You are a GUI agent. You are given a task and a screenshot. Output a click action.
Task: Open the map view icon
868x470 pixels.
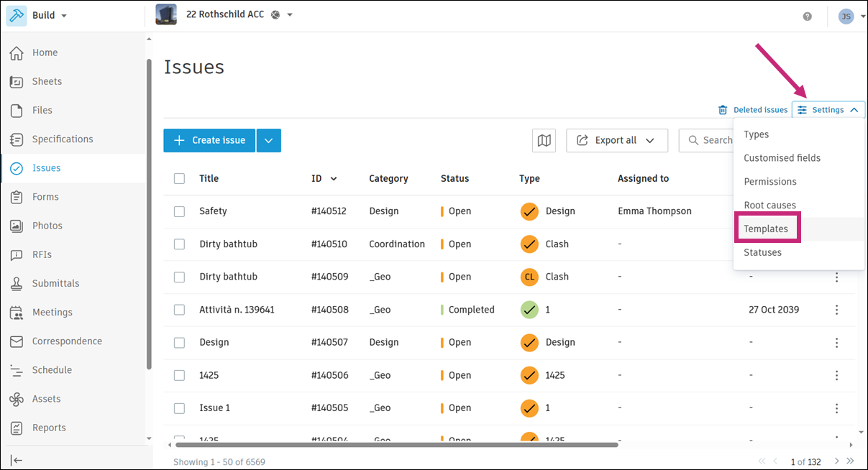(544, 141)
